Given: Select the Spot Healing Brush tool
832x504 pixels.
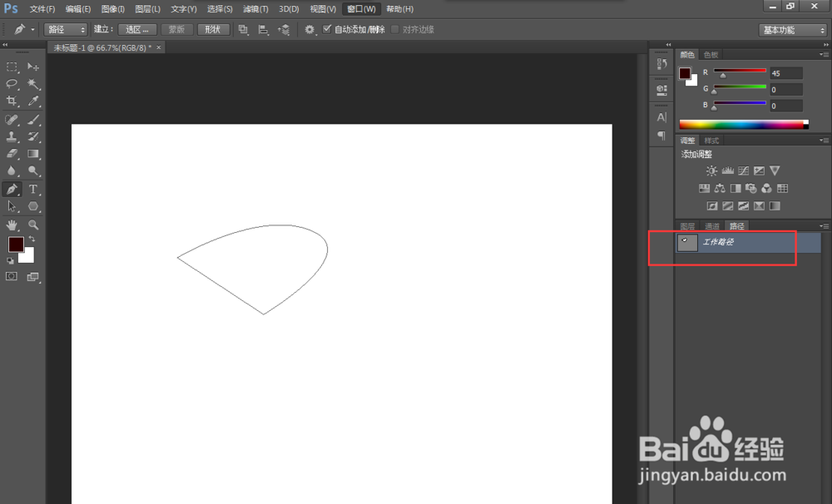Looking at the screenshot, I should [x=12, y=120].
